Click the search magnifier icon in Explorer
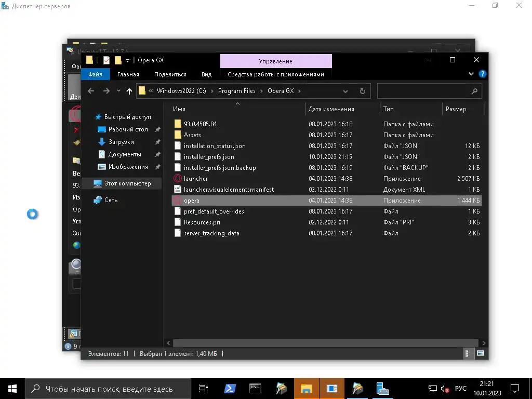This screenshot has width=532, height=399. click(x=474, y=91)
